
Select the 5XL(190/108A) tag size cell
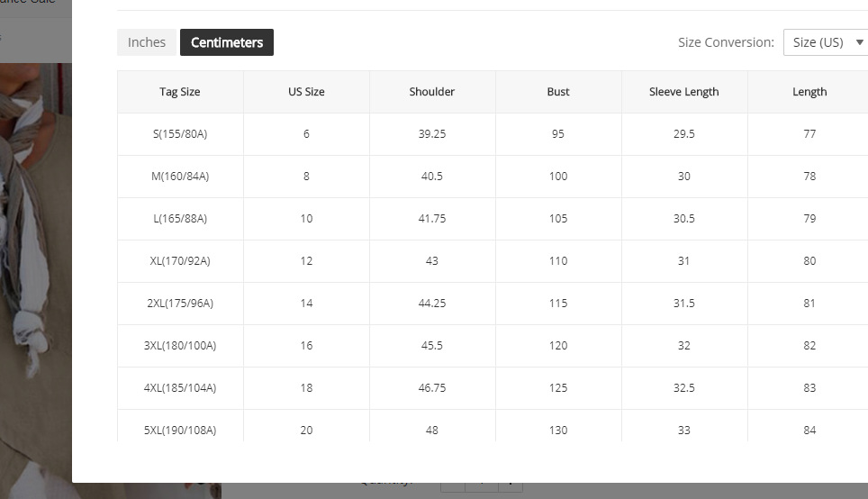(x=180, y=431)
